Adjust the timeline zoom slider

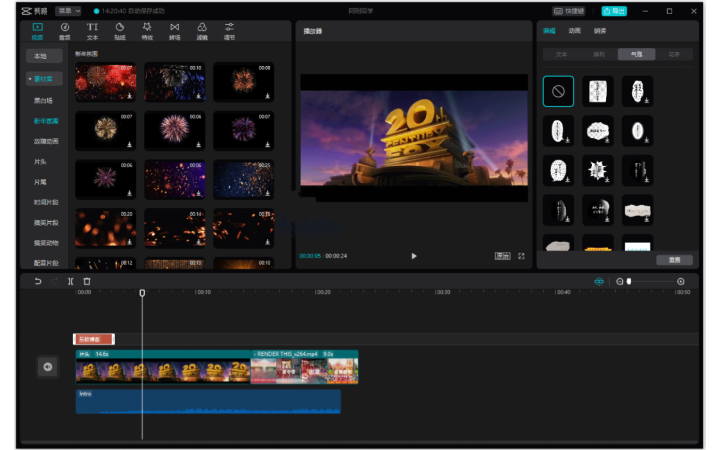coord(630,282)
